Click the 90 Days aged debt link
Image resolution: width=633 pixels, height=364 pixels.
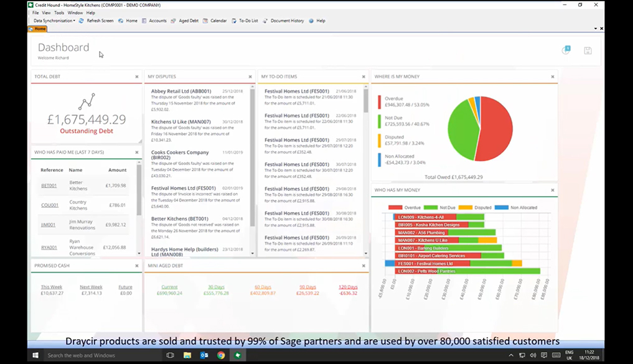(307, 287)
